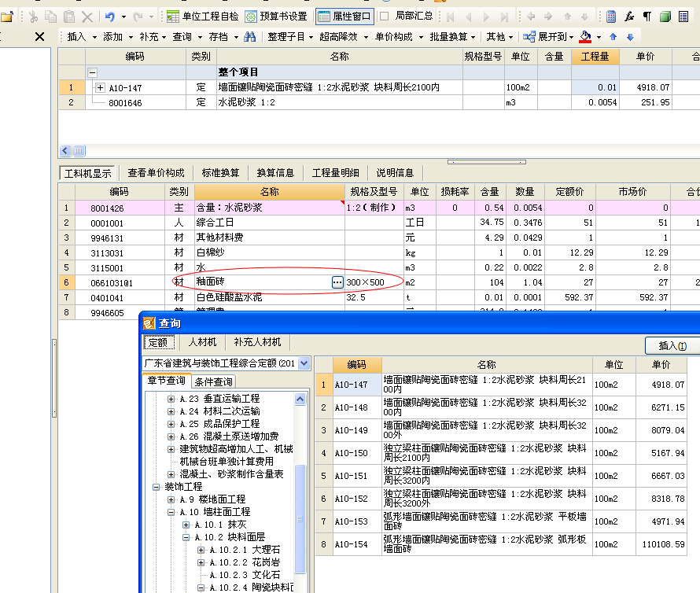Select 补充人材机 tab in 查询 dialog
This screenshot has height=593, width=700.
[258, 342]
